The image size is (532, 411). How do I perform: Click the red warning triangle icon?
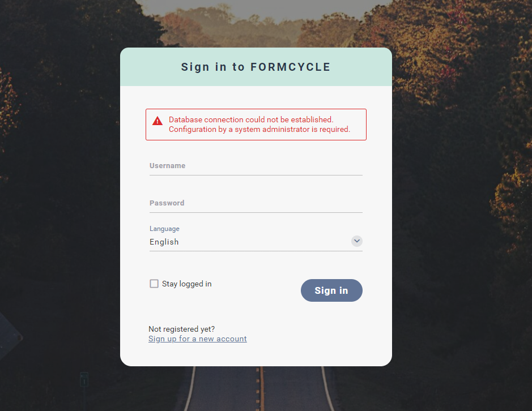point(158,121)
